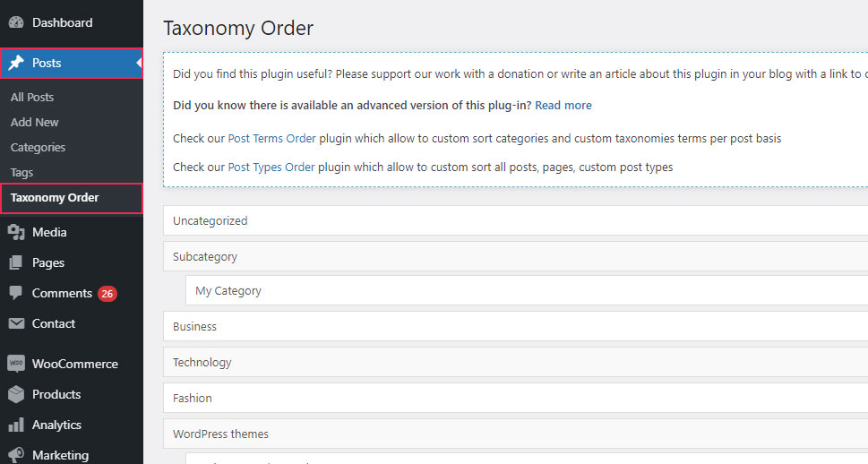
Task: Click the Pages icon in sidebar
Action: 16,262
